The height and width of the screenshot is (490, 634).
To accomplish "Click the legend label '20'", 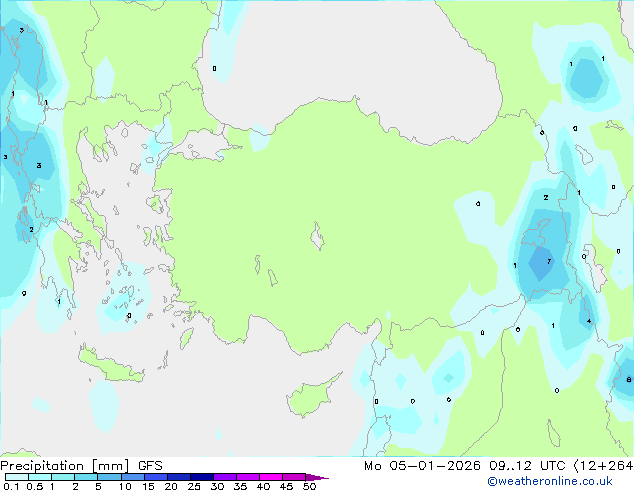I will click(171, 486).
